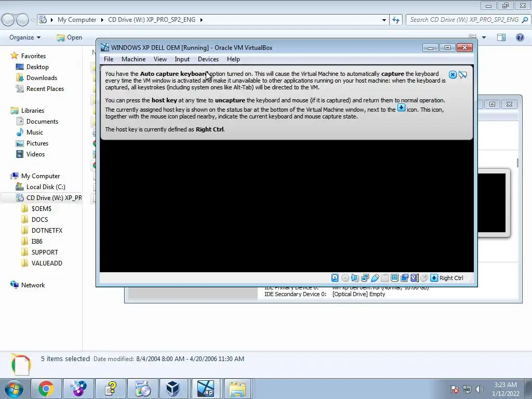Dismiss the auto capture keyboard notification
The height and width of the screenshot is (399, 532).
coord(453,75)
